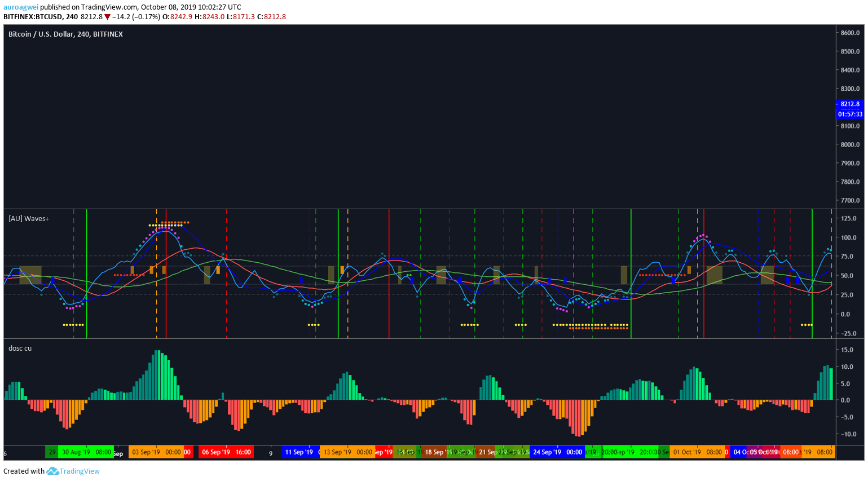Click the '06 Sep '19 16:00' red time marker
This screenshot has width=868, height=481.
[x=226, y=452]
